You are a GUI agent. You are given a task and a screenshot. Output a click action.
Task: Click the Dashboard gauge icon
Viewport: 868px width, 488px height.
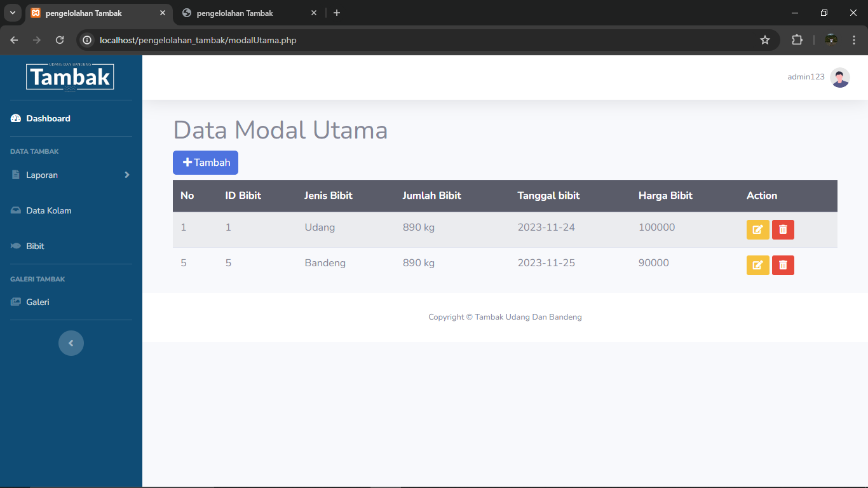pyautogui.click(x=16, y=118)
